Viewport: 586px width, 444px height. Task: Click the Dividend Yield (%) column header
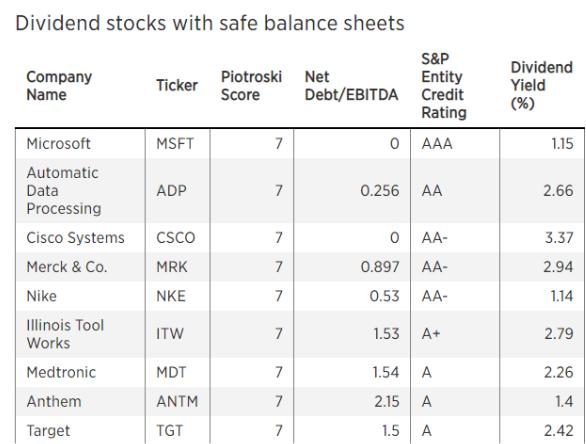pyautogui.click(x=542, y=86)
